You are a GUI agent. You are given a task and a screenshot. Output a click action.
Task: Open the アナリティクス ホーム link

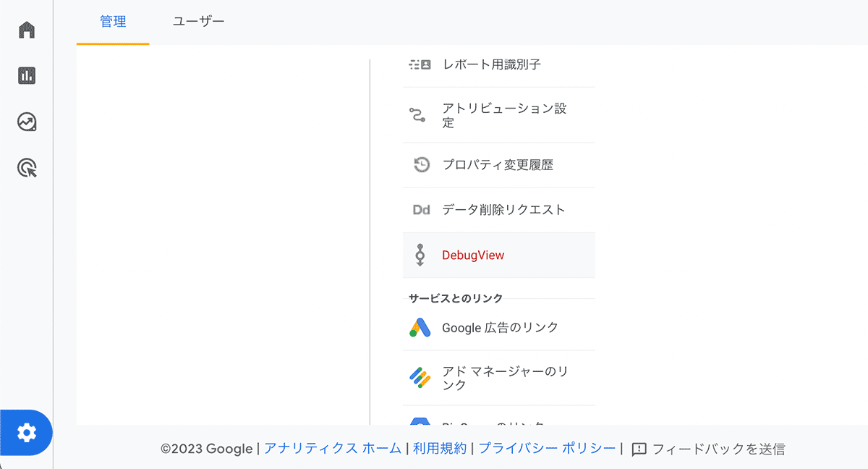point(332,449)
